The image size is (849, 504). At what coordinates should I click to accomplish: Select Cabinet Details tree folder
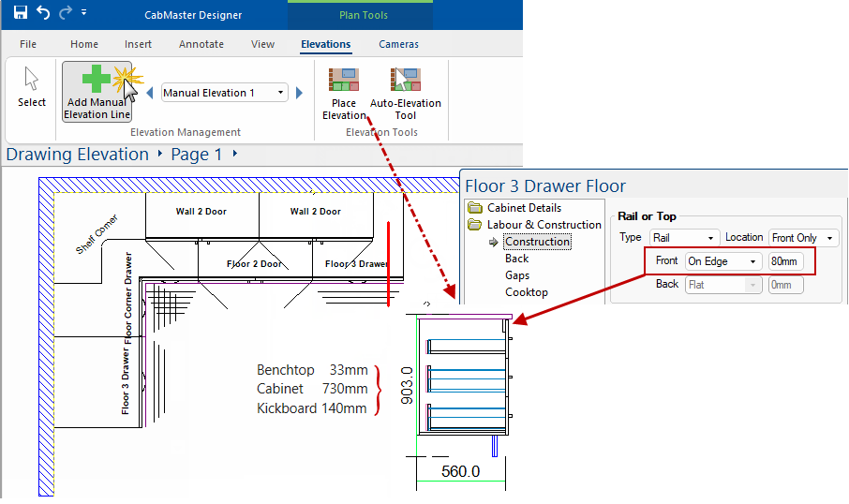tap(524, 208)
